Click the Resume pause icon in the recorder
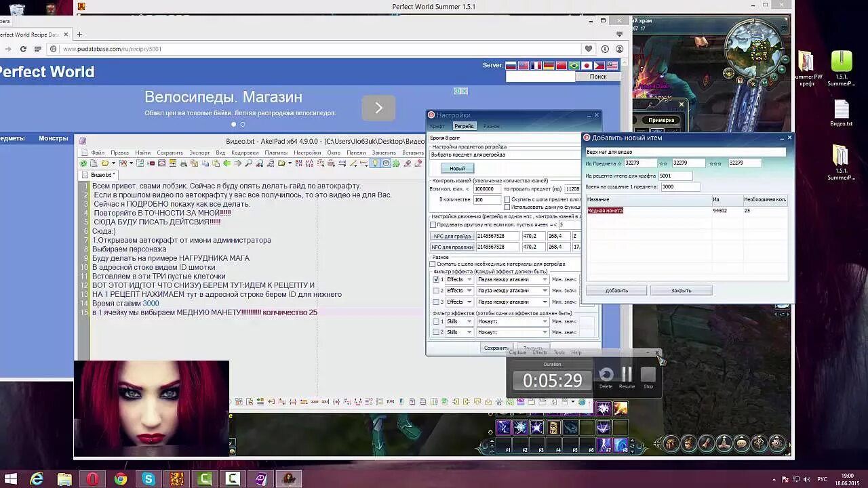Image resolution: width=868 pixels, height=488 pixels. tap(627, 374)
